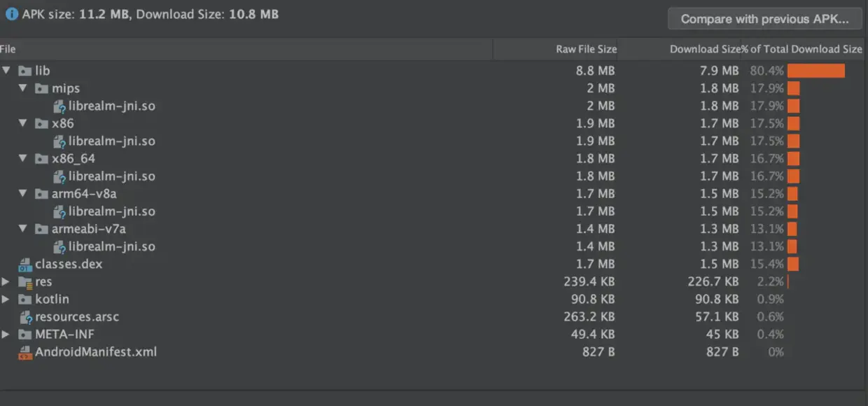Collapse the lib folder tree arrow

(x=6, y=71)
